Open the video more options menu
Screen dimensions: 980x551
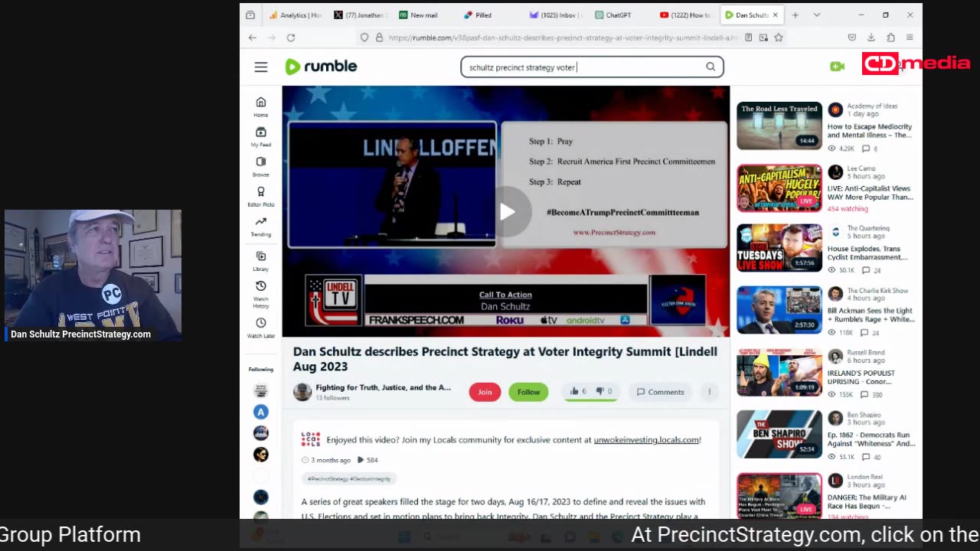point(709,392)
